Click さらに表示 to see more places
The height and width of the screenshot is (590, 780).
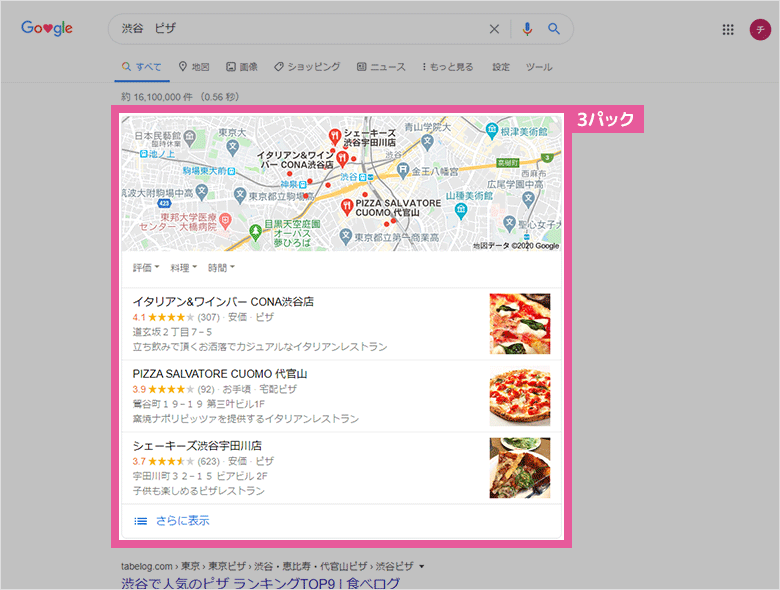coord(183,520)
